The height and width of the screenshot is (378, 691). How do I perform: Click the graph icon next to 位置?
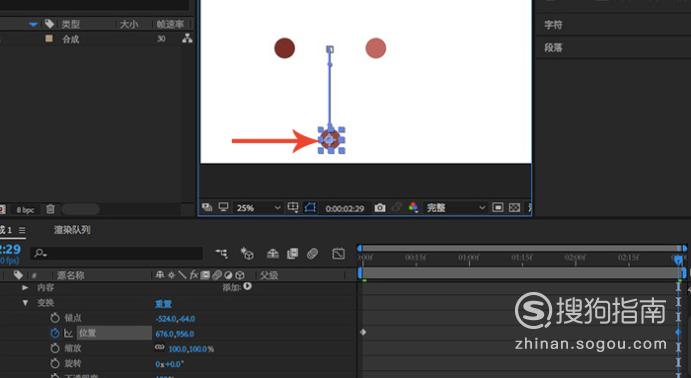pyautogui.click(x=68, y=334)
